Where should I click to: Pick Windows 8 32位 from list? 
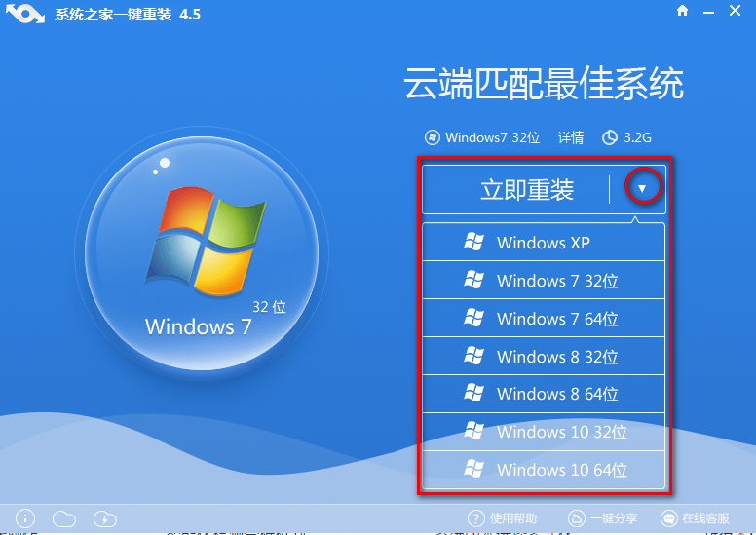click(x=543, y=357)
